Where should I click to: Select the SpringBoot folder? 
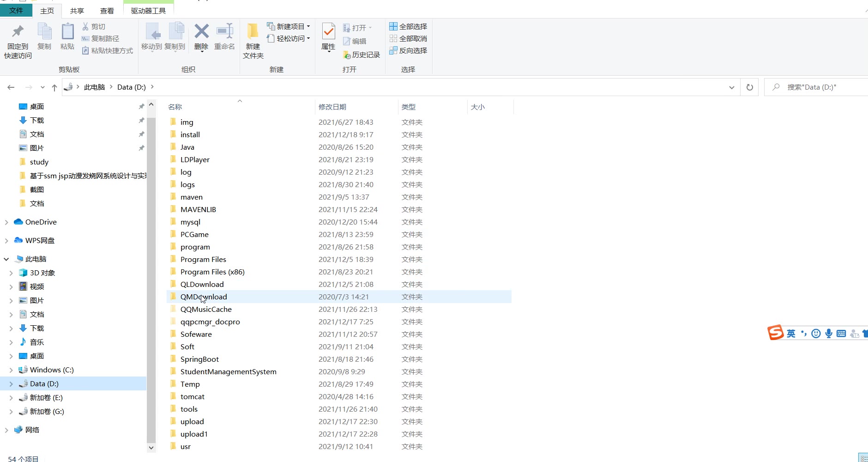coord(339,359)
